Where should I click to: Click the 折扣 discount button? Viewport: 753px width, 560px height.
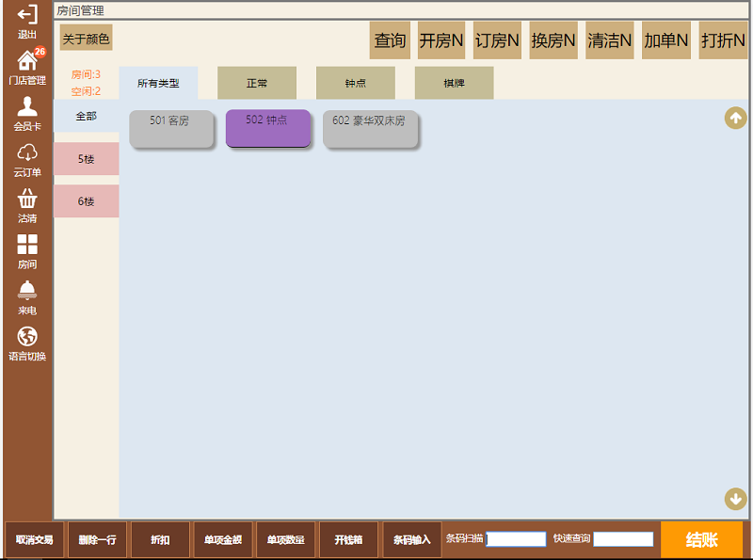(160, 540)
